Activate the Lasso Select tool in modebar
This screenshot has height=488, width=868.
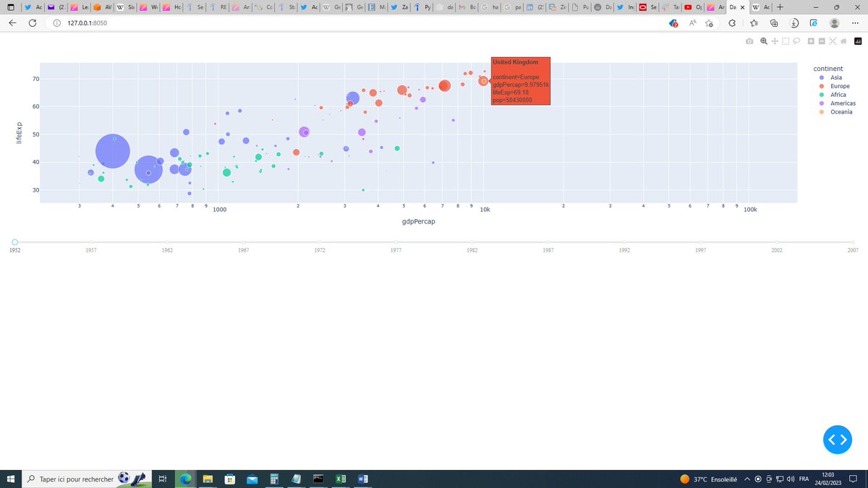pyautogui.click(x=796, y=41)
